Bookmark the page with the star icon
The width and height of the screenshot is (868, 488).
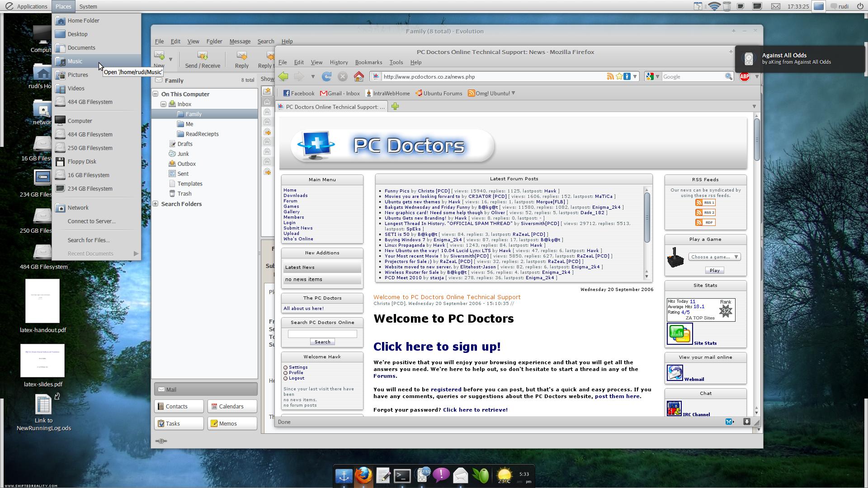click(x=619, y=76)
